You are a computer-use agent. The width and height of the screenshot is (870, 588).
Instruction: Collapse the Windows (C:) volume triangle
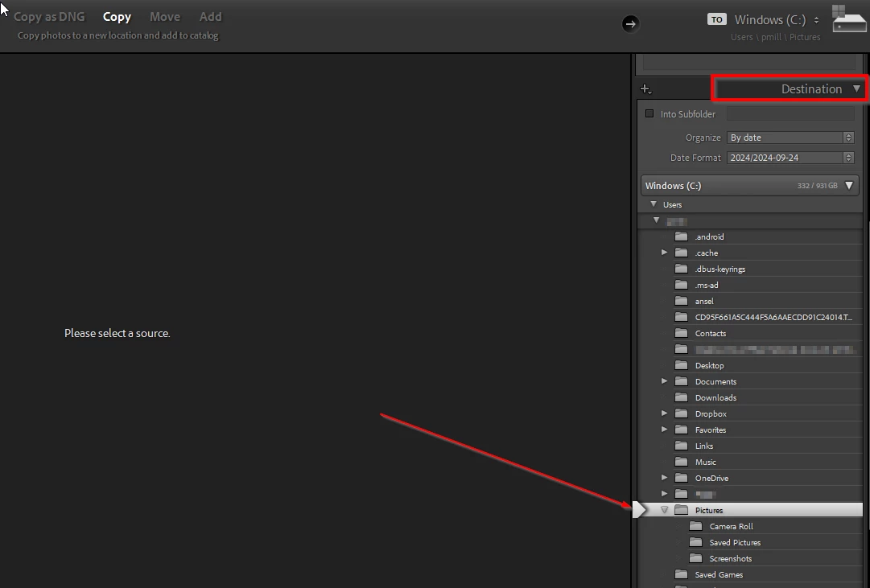pyautogui.click(x=849, y=185)
